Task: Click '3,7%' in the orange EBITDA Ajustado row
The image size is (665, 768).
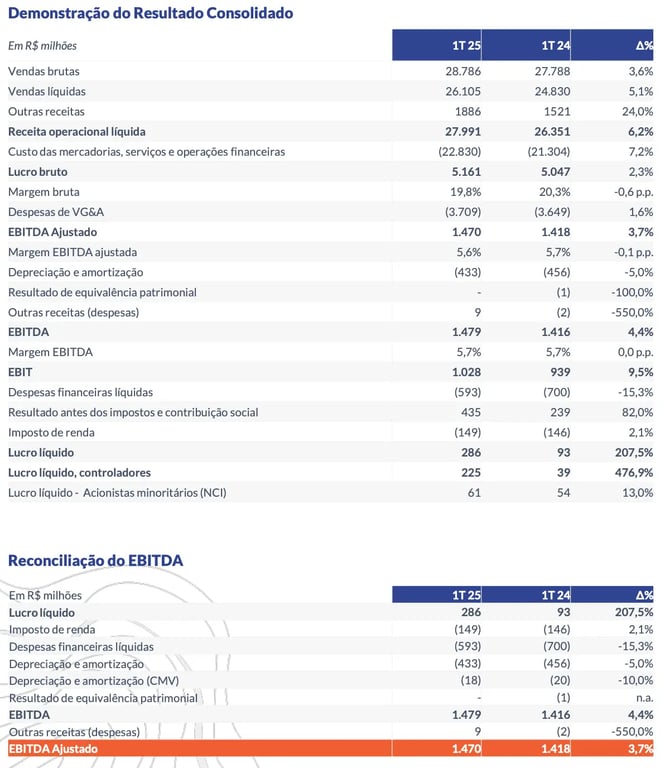Action: pos(641,748)
